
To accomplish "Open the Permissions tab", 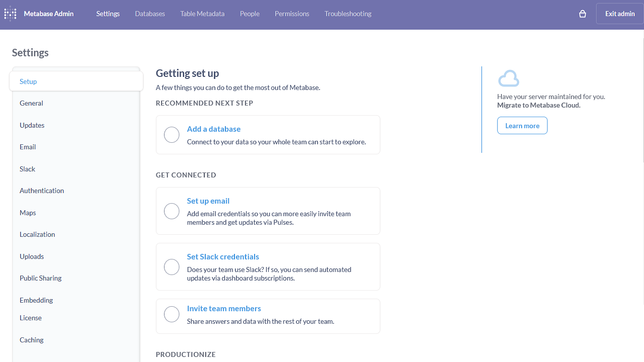I will [x=292, y=14].
